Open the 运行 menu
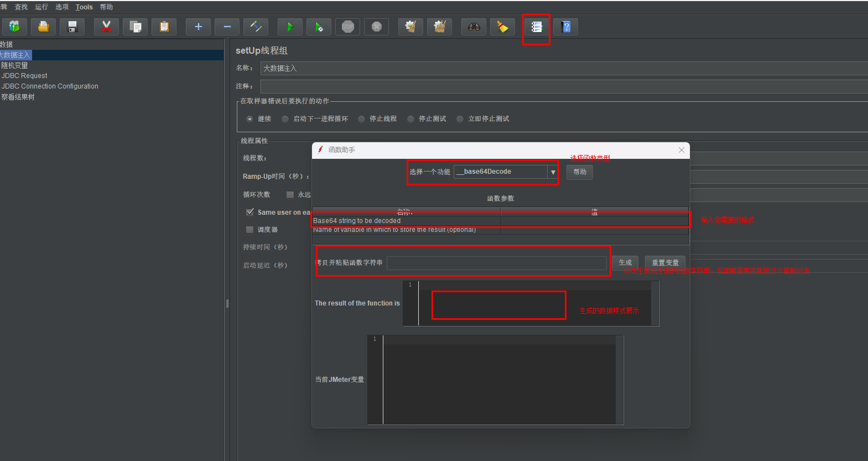This screenshot has height=461, width=868. pos(41,7)
